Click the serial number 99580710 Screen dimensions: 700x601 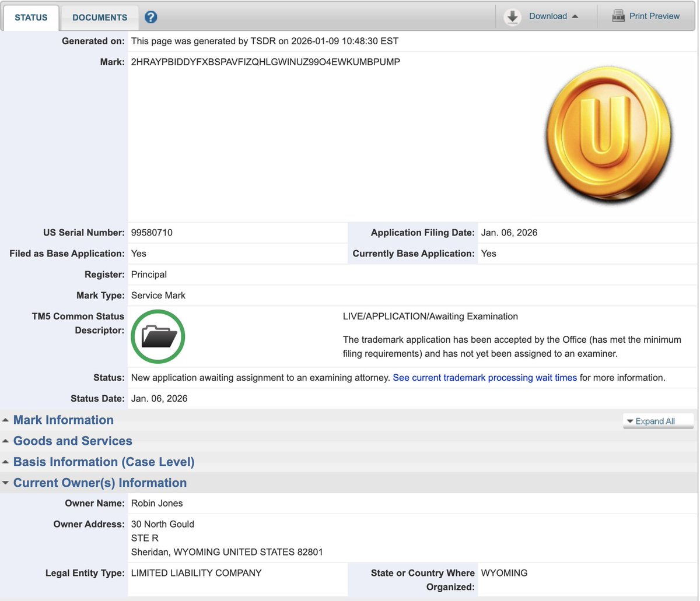click(152, 233)
